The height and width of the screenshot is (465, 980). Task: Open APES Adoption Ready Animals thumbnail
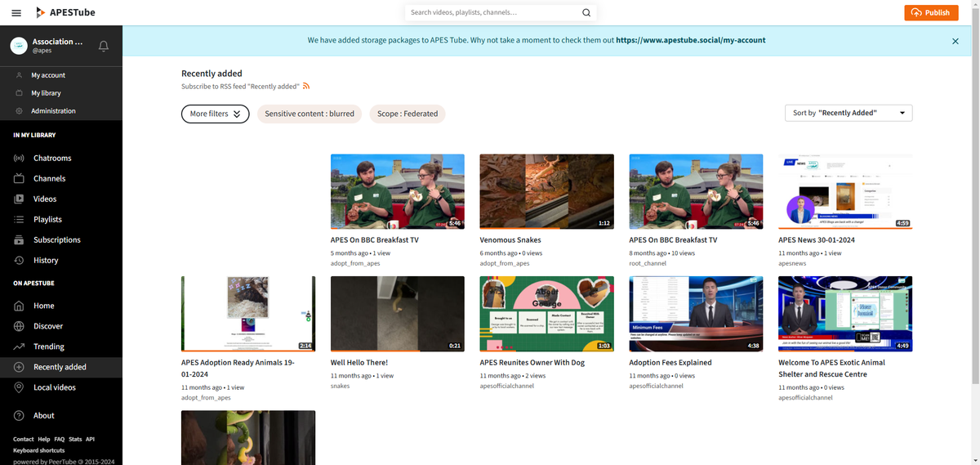click(248, 314)
